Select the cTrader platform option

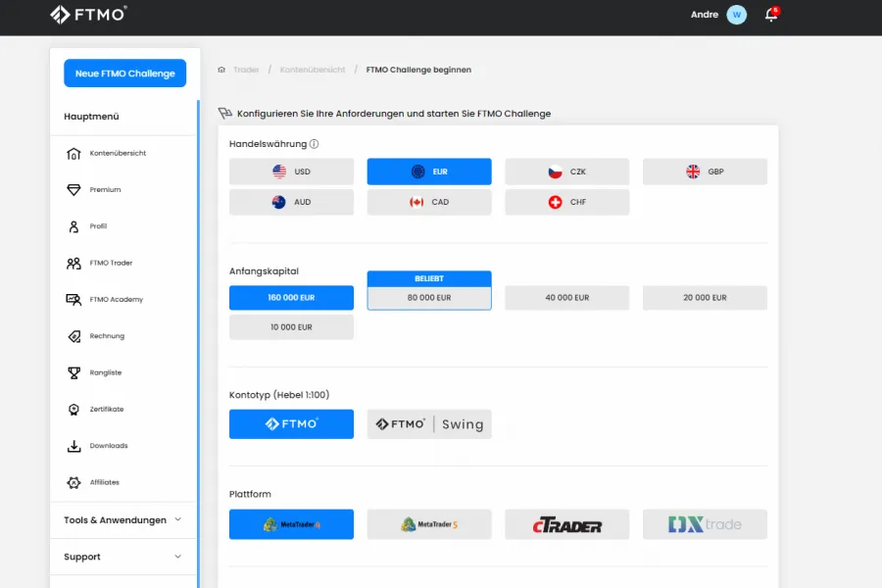(x=566, y=524)
